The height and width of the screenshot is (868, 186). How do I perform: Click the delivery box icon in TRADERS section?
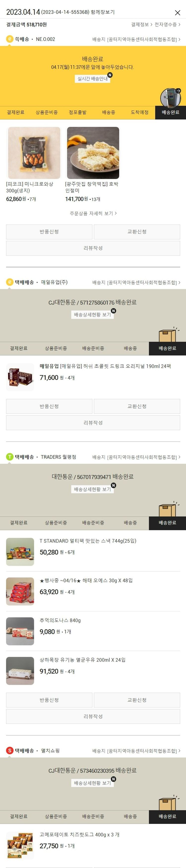(x=168, y=509)
